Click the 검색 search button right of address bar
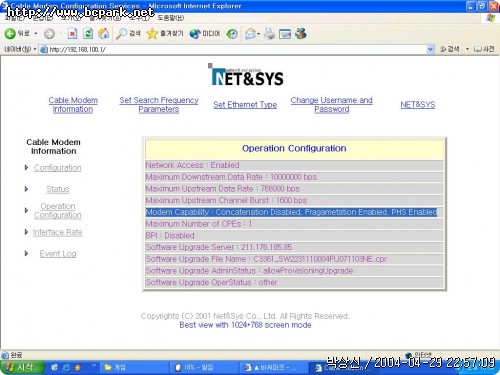500x375 pixels. pos(450,49)
